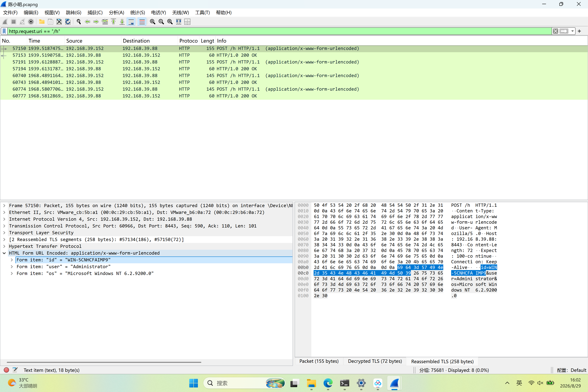Viewport: 588px width, 392px height.
Task: Expand Hypertext Transfer Protocol details
Action: click(x=4, y=246)
